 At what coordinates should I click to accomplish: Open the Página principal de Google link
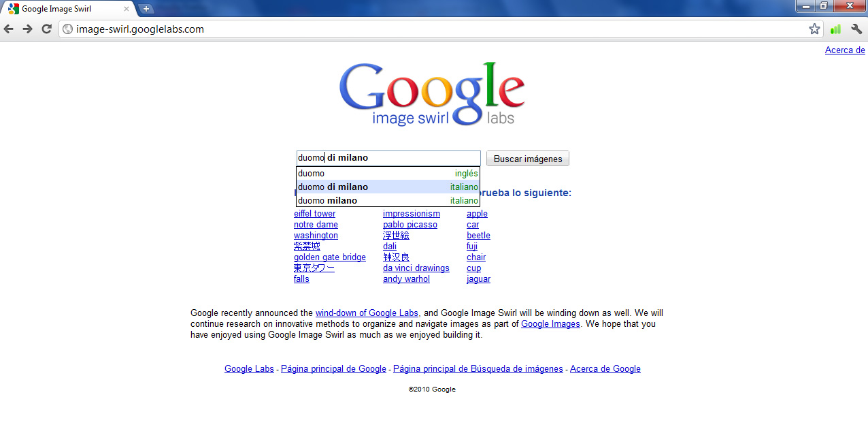[333, 369]
